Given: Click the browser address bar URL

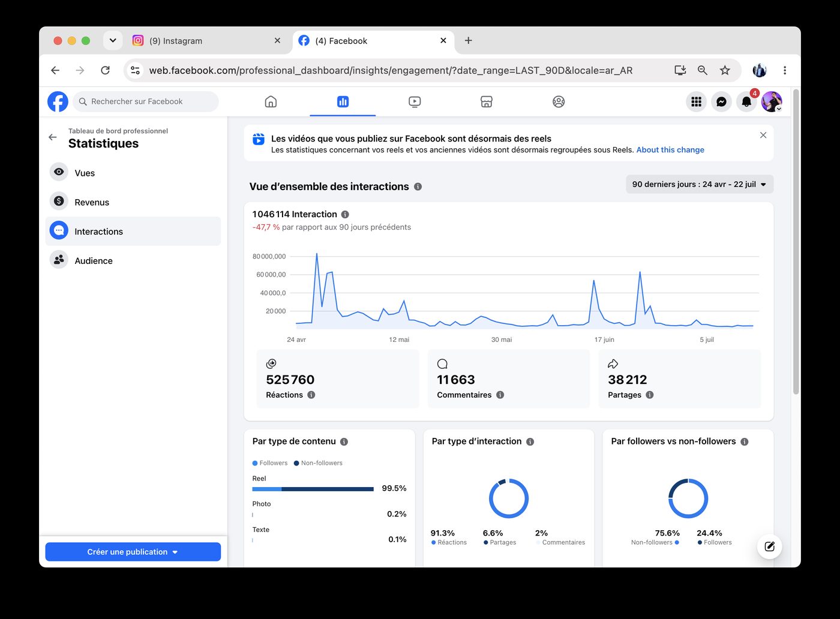Looking at the screenshot, I should pyautogui.click(x=391, y=70).
